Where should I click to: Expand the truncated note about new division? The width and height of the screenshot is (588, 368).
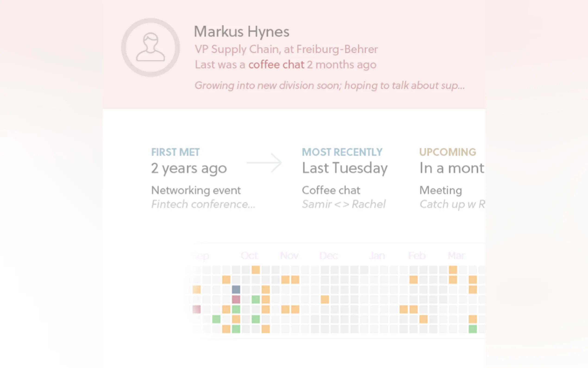point(329,86)
